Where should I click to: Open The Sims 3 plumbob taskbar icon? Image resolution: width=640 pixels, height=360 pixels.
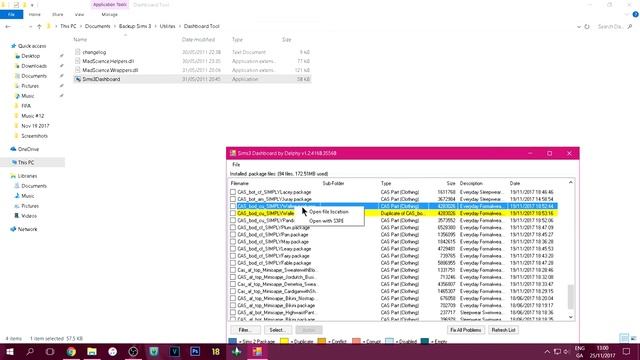pyautogui.click(x=236, y=351)
